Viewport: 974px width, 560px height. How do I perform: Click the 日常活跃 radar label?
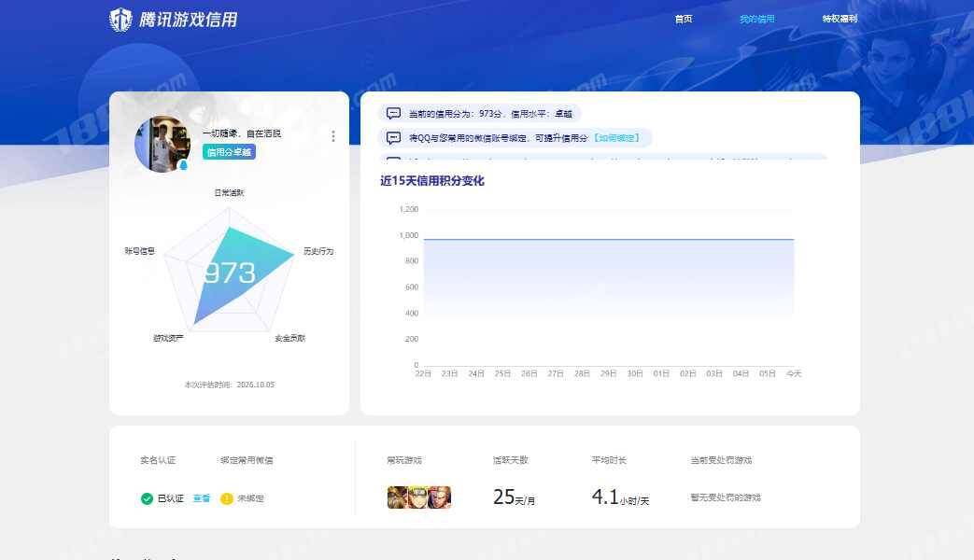229,193
